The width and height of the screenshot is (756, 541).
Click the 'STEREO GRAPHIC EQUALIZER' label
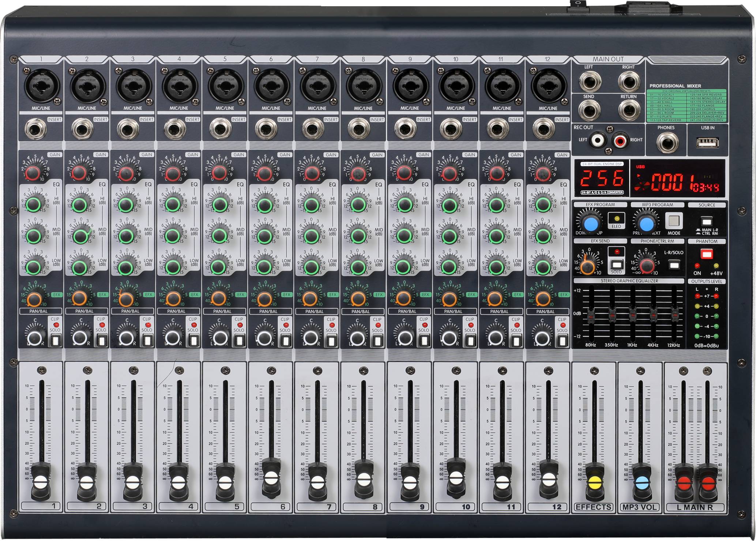point(629,281)
